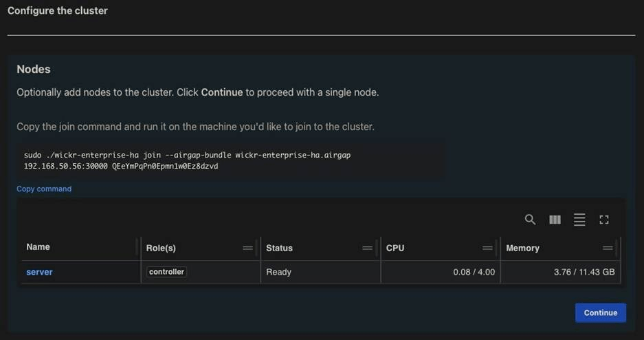
Task: Open the server node link
Action: [39, 272]
